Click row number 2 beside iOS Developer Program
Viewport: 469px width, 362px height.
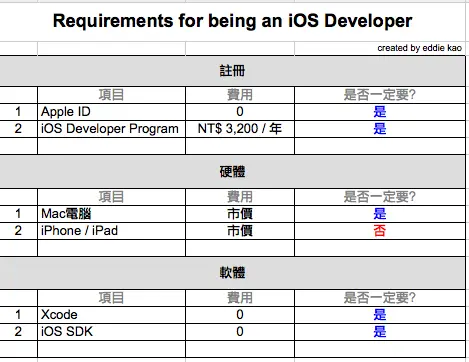click(18, 129)
